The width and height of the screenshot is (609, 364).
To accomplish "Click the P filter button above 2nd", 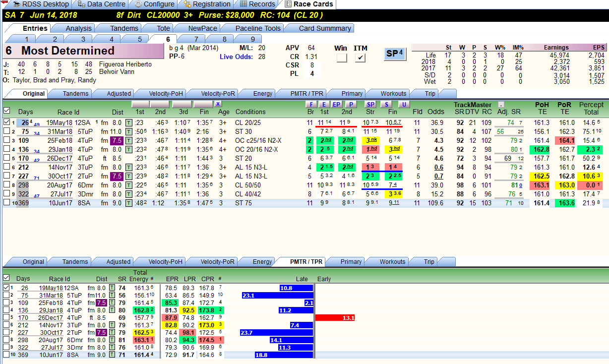I will coord(351,104).
